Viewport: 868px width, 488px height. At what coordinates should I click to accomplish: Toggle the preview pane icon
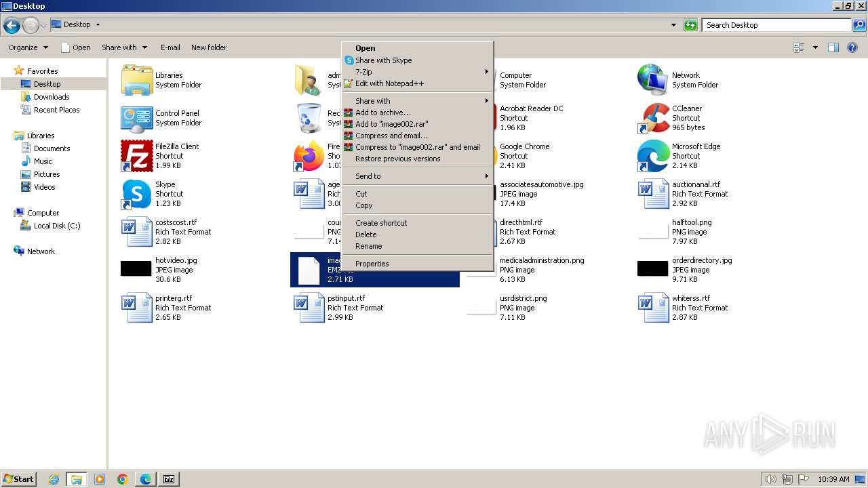[x=833, y=47]
